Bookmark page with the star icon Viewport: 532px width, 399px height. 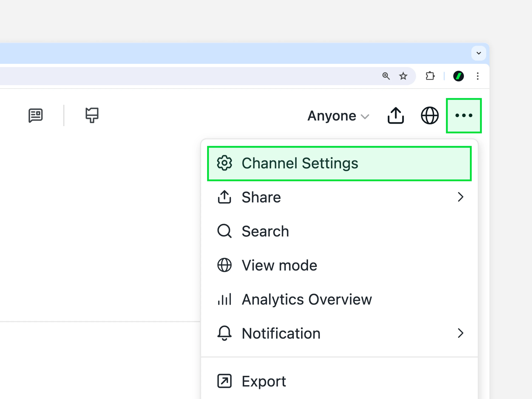(x=403, y=76)
